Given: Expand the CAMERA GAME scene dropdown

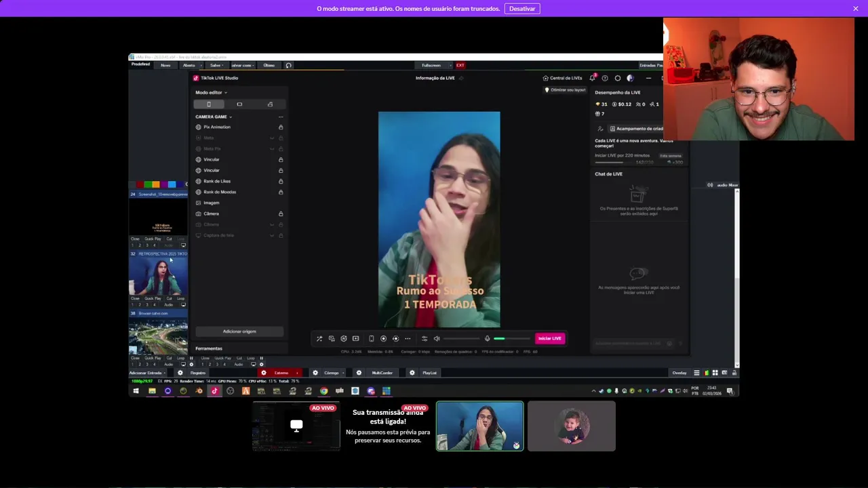Looking at the screenshot, I should (x=214, y=117).
